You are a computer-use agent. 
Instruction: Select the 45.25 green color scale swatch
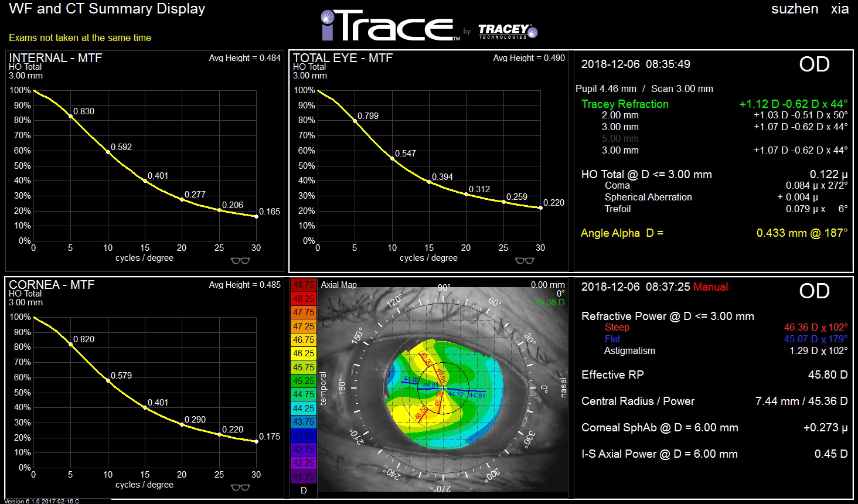304,381
